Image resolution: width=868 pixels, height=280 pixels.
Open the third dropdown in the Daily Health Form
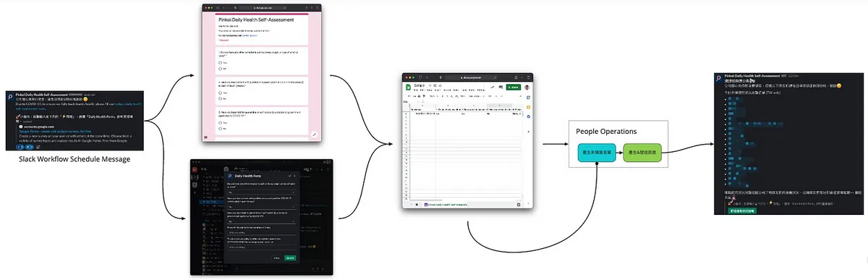click(261, 221)
